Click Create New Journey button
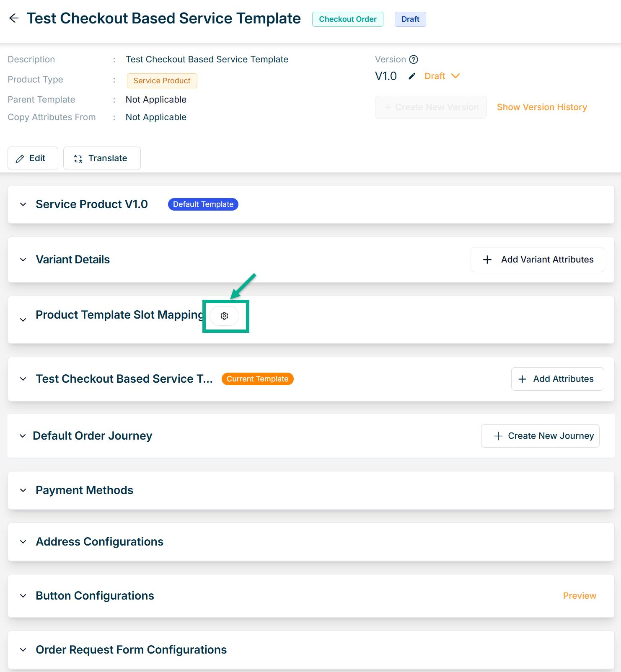 click(540, 436)
